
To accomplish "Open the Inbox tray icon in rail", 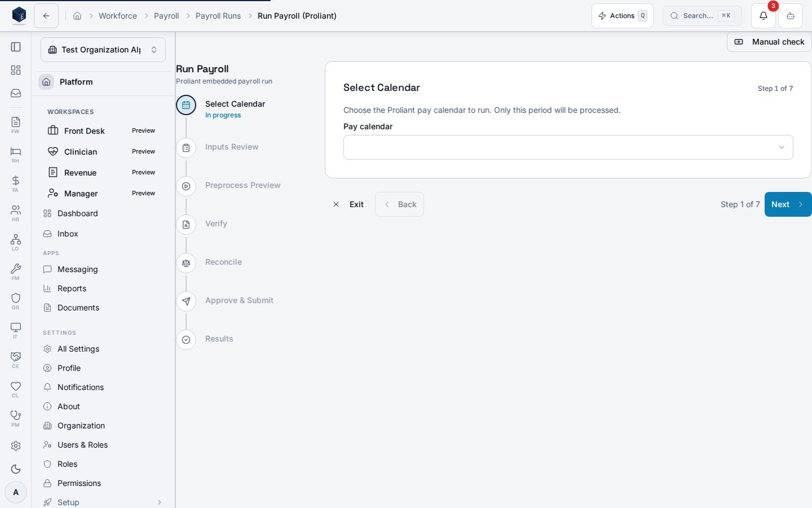I will [x=16, y=93].
